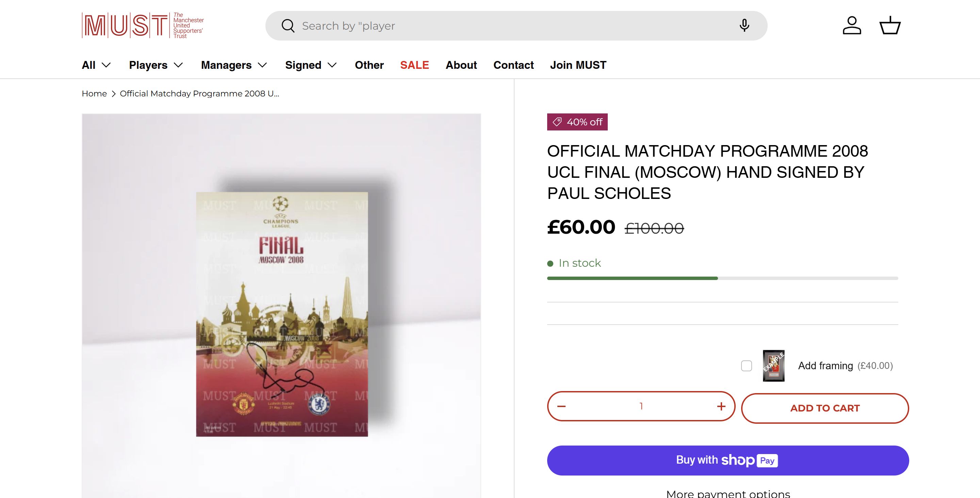
Task: Click the MUST logo
Action: tap(143, 26)
